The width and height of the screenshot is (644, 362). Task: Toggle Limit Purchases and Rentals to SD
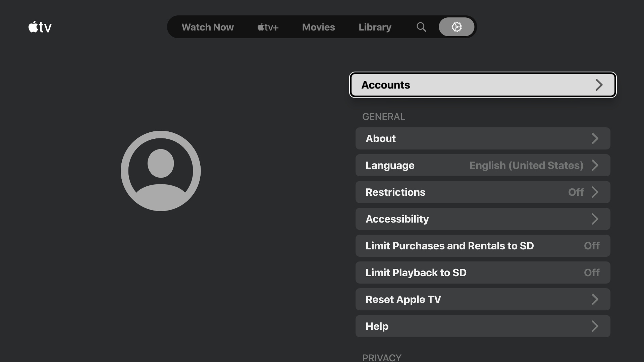tap(483, 246)
